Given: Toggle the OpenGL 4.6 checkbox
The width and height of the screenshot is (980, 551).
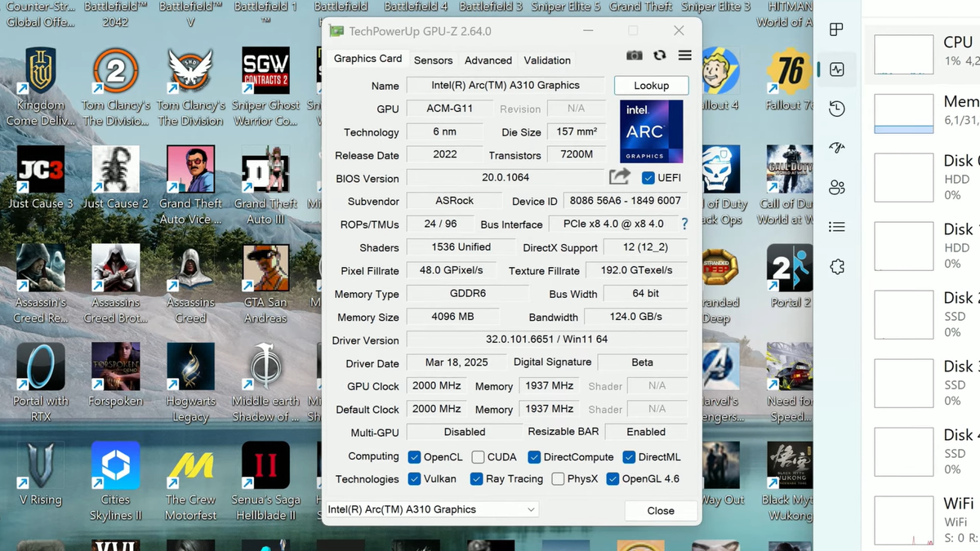Looking at the screenshot, I should [612, 479].
